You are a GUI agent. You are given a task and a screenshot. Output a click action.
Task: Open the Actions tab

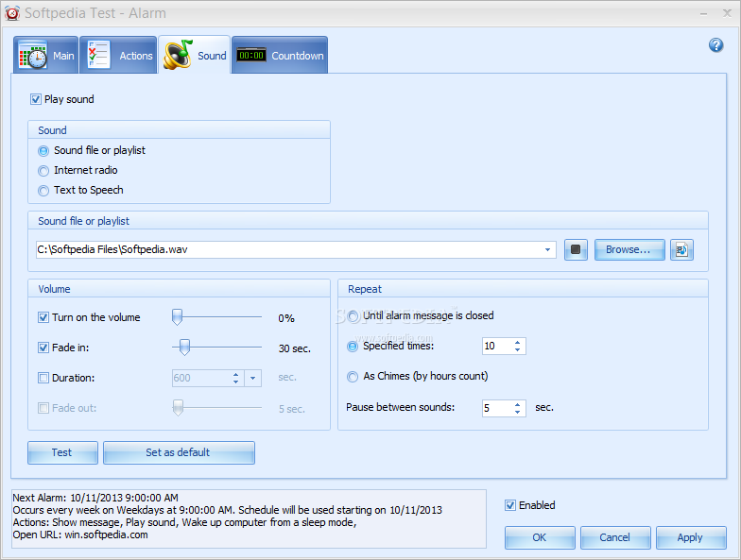(118, 55)
